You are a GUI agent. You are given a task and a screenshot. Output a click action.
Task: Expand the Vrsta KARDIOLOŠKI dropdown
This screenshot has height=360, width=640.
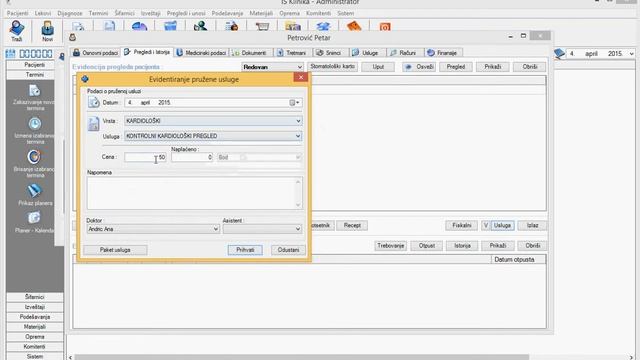298,121
